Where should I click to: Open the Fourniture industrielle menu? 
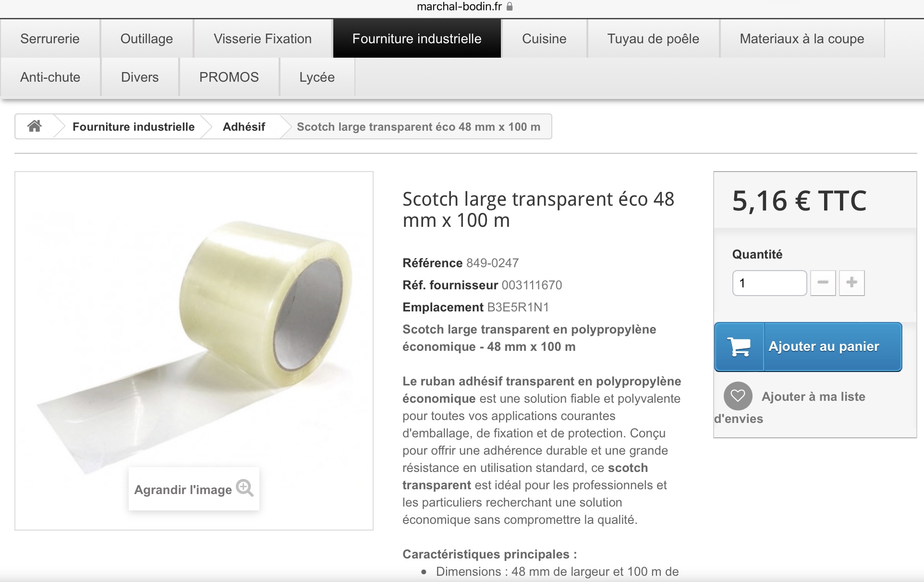pyautogui.click(x=417, y=38)
